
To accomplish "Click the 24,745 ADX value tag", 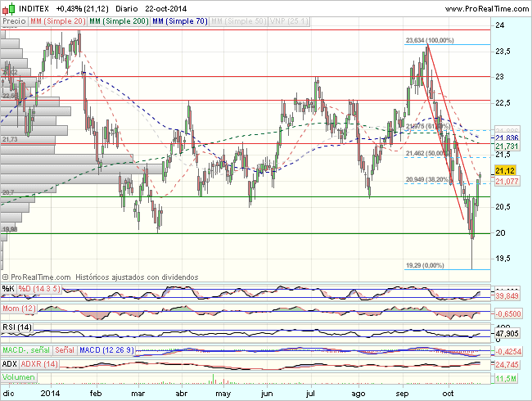I will point(507,365).
